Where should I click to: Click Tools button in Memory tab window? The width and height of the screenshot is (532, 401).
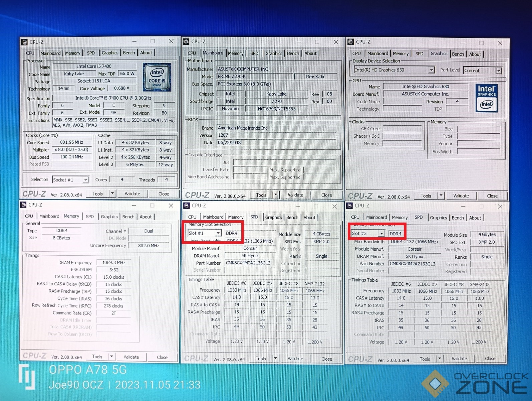(97, 357)
